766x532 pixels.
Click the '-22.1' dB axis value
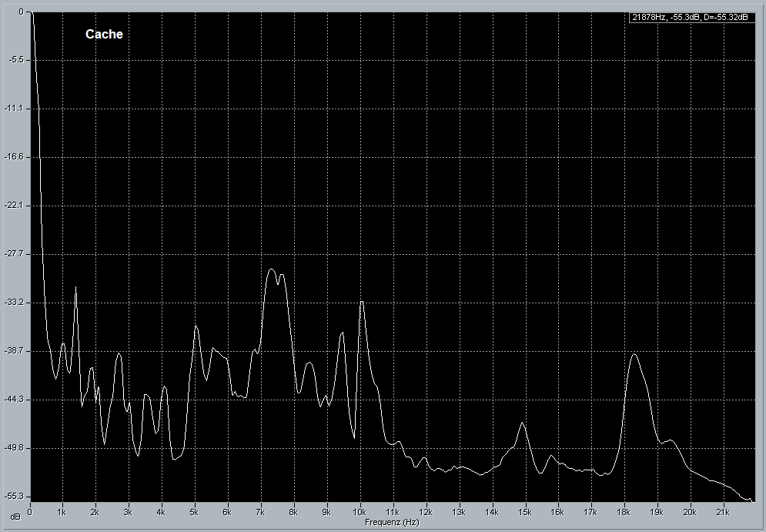(x=14, y=206)
